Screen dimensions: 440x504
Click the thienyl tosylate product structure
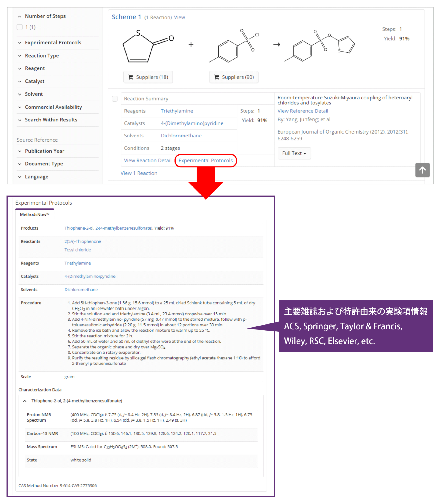pos(319,45)
